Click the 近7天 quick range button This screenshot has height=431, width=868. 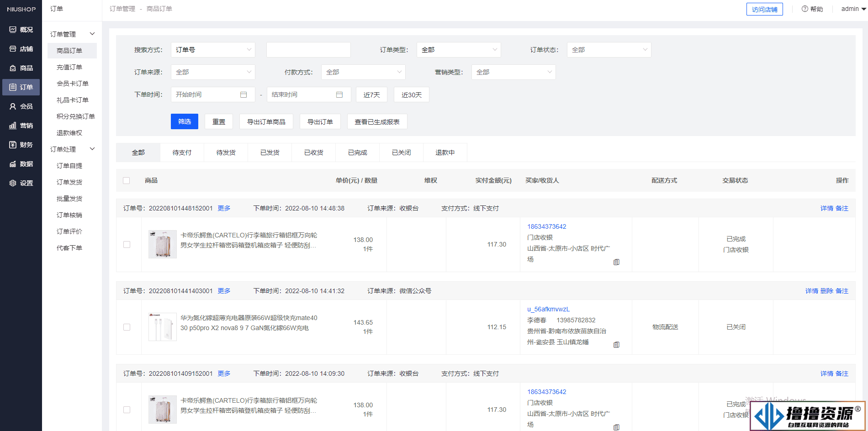click(372, 95)
